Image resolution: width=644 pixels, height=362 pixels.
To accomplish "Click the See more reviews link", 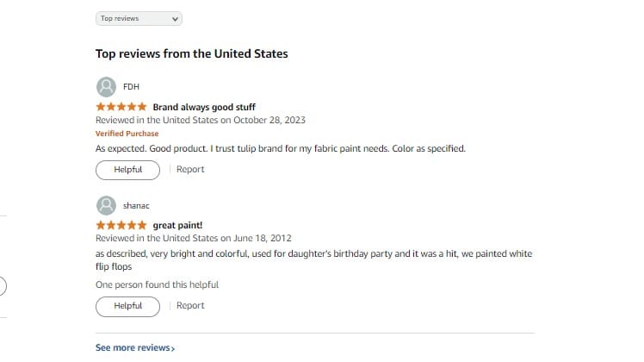I will click(x=132, y=348).
